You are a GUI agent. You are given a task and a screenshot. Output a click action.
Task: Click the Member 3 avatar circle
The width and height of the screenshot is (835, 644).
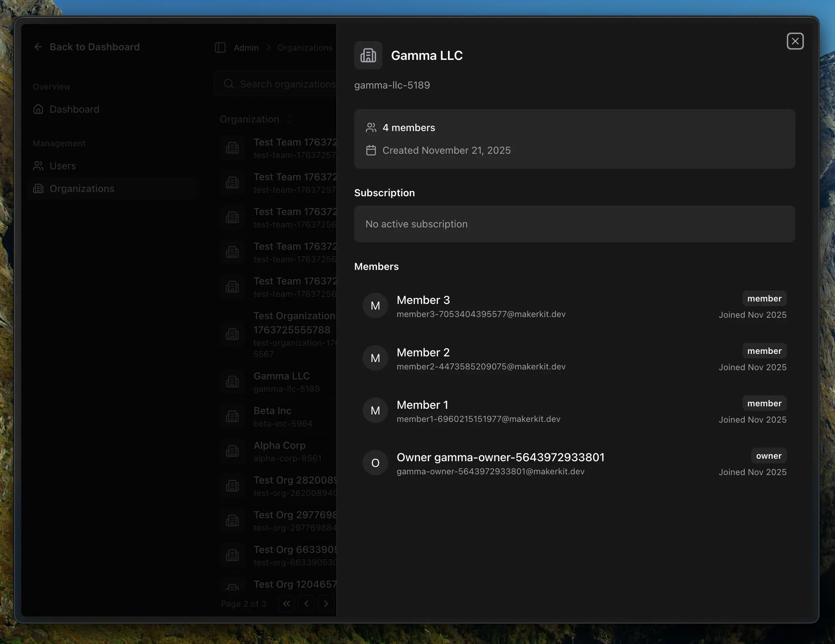click(x=375, y=306)
